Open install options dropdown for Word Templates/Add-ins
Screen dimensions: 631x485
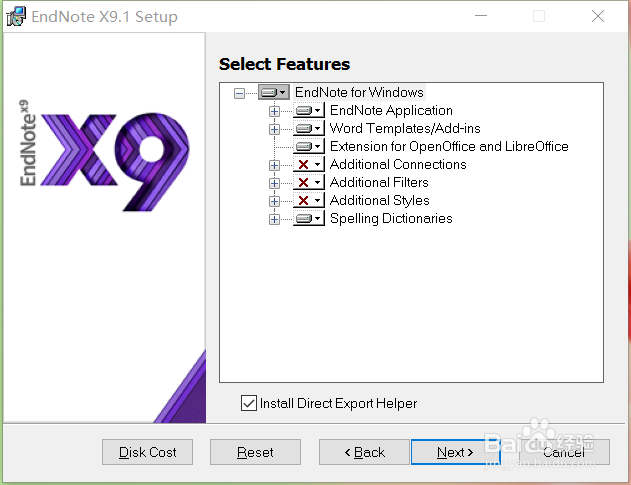point(309,128)
